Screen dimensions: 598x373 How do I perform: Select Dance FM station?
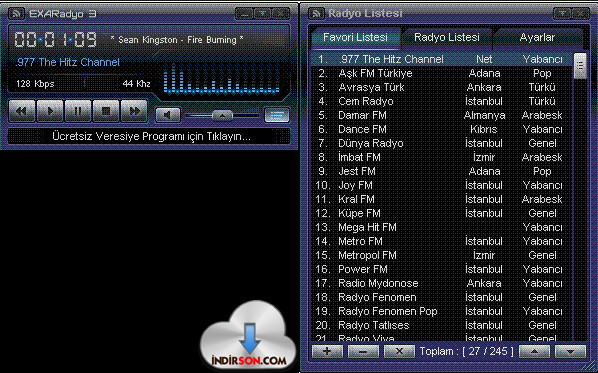point(441,129)
